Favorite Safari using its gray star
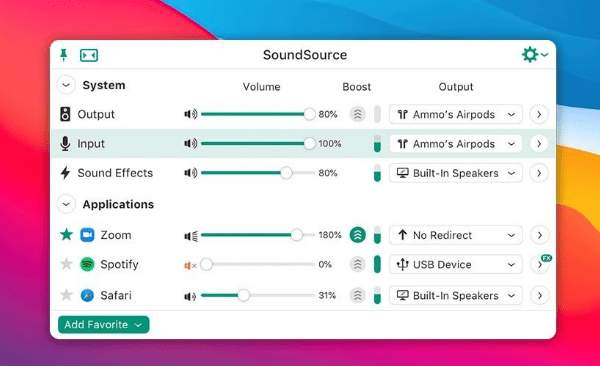The image size is (600, 366). (x=67, y=295)
